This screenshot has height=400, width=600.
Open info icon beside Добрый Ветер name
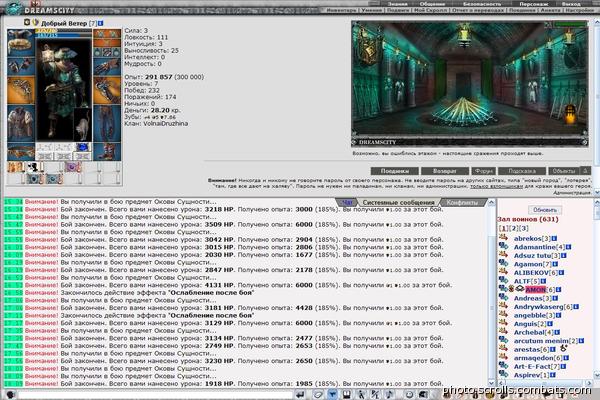point(100,23)
